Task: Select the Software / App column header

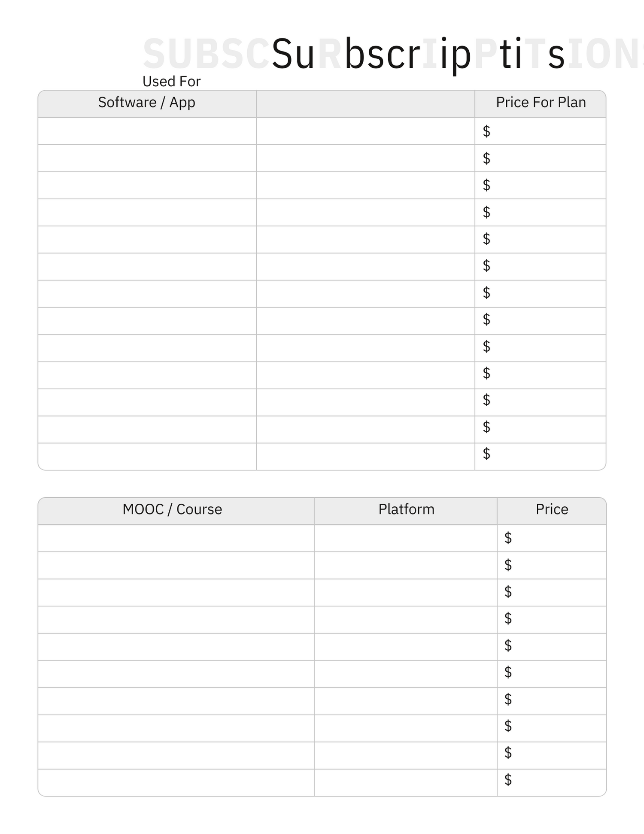Action: tap(147, 103)
